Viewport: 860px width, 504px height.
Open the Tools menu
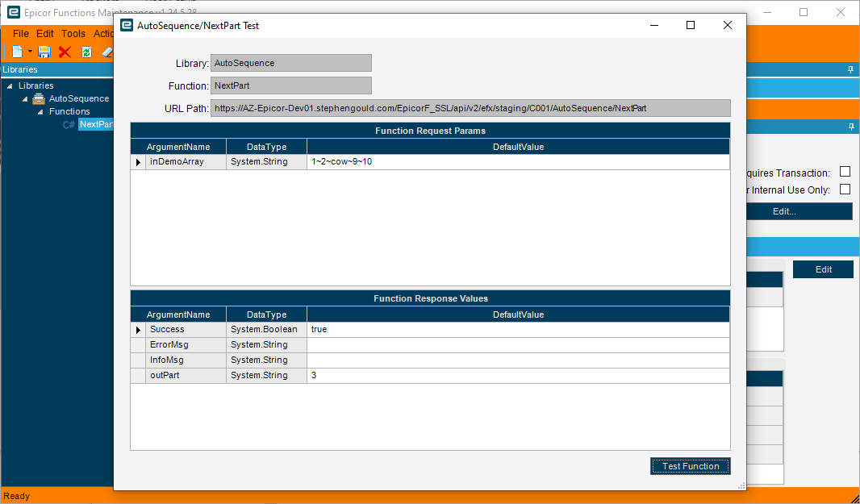pyautogui.click(x=73, y=33)
